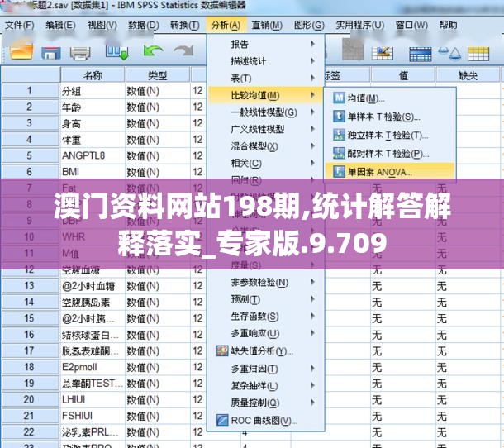This screenshot has width=504, height=448.
Task: Expand the 非参数检验(N) submenu arrow
Action: coord(312,282)
